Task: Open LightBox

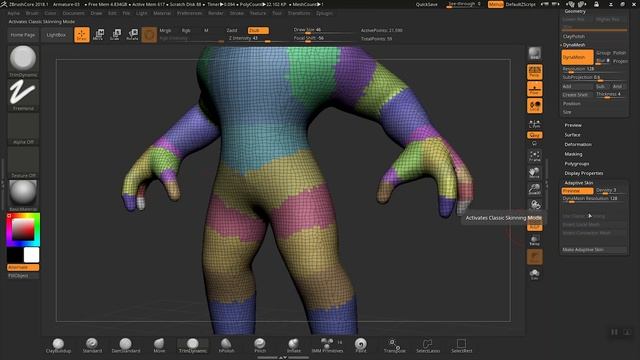Action: [56, 35]
